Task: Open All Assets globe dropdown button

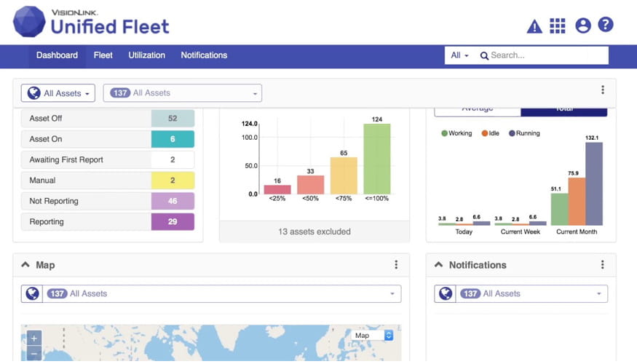Action: pyautogui.click(x=58, y=93)
